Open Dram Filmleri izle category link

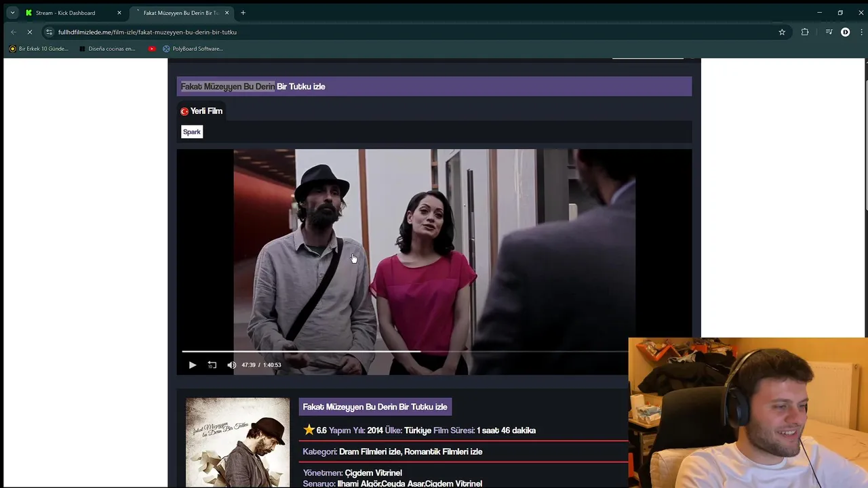point(370,451)
